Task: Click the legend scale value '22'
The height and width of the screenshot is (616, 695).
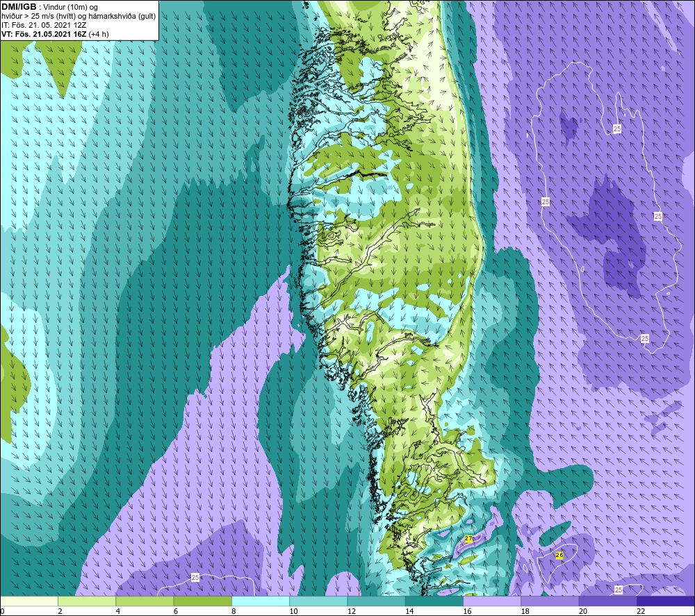Action: point(641,611)
